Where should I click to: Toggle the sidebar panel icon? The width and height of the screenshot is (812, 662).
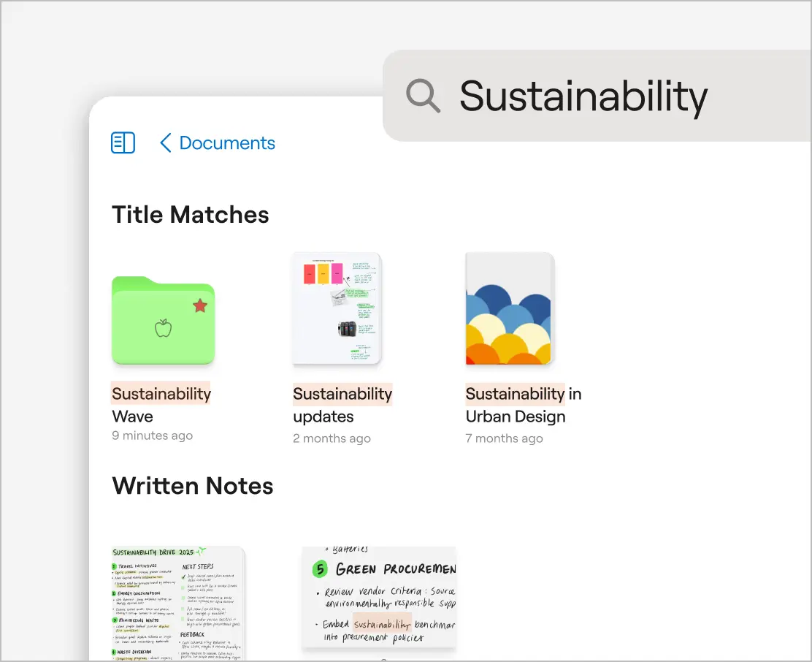pos(123,143)
